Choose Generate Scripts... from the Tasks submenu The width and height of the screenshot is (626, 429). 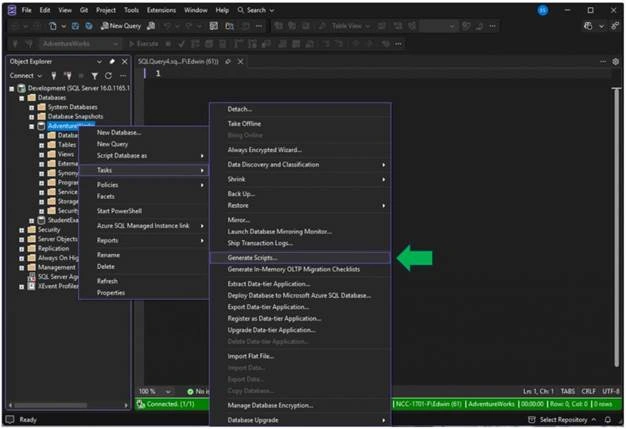300,258
